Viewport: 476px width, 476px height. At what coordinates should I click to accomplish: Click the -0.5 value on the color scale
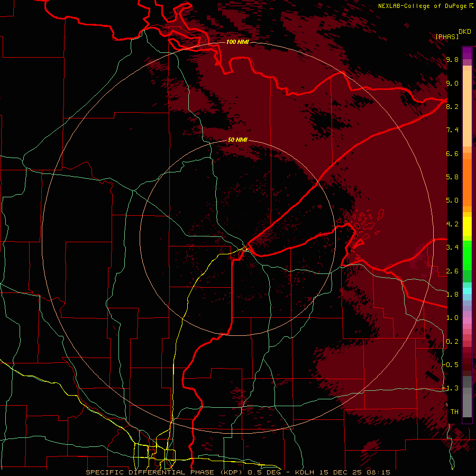coord(450,365)
